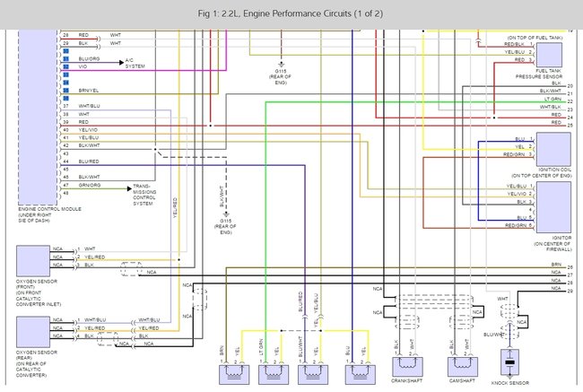
Task: Click the A/C SYSTEM label
Action: click(x=135, y=63)
